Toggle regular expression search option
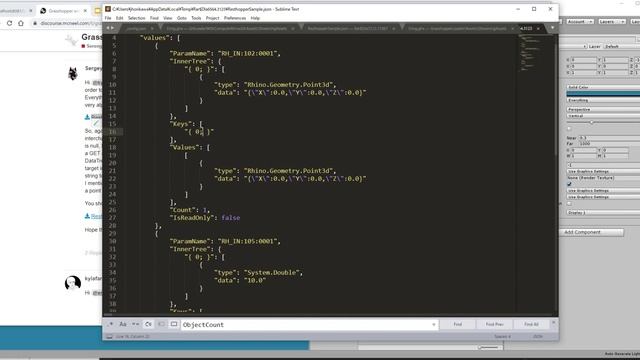The image size is (640, 360). 111,324
